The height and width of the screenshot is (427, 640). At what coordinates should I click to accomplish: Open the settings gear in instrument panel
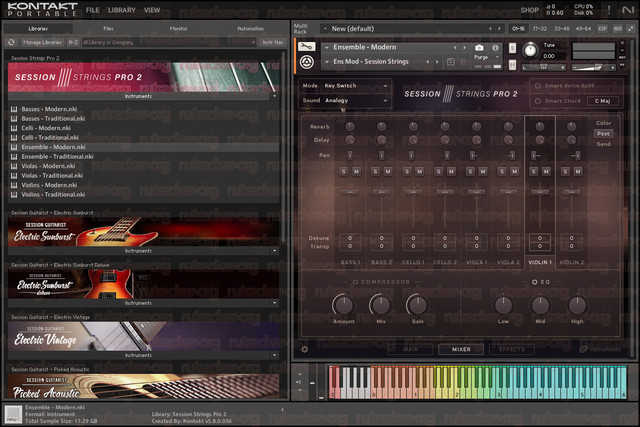click(304, 349)
